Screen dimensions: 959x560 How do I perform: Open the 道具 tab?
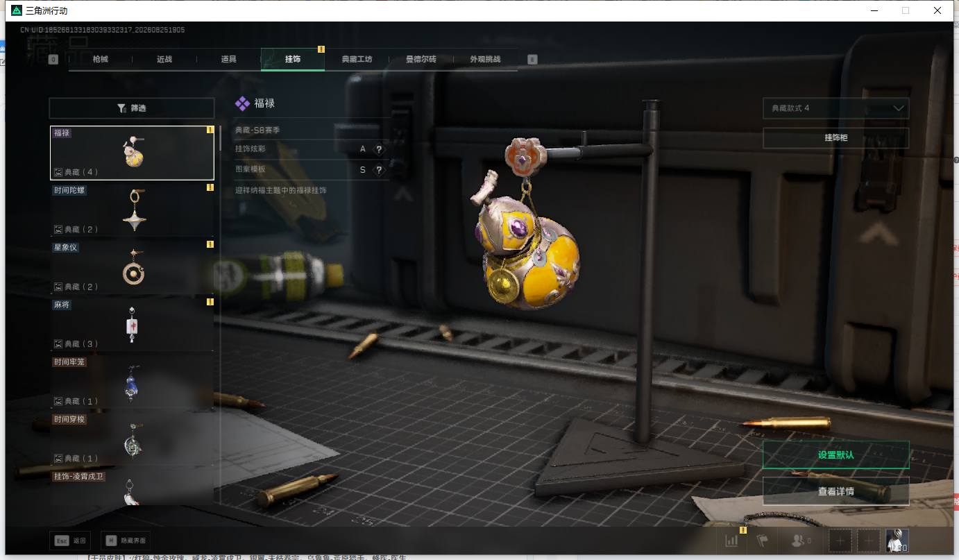[x=228, y=59]
